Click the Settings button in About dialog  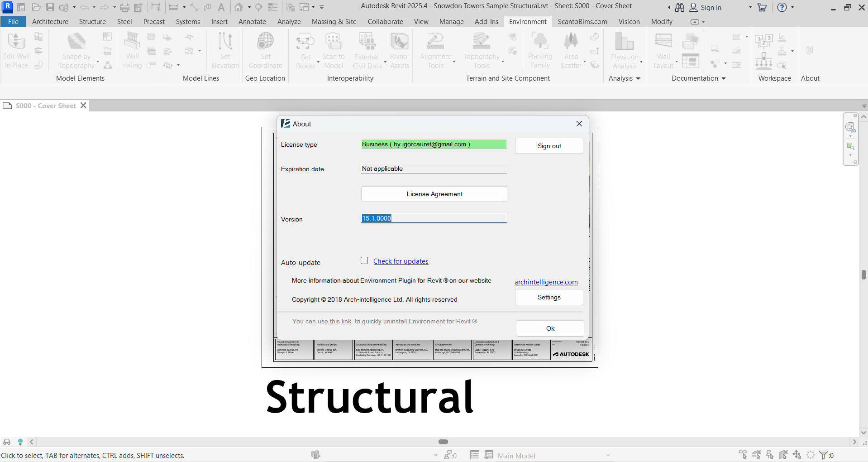[x=549, y=297]
